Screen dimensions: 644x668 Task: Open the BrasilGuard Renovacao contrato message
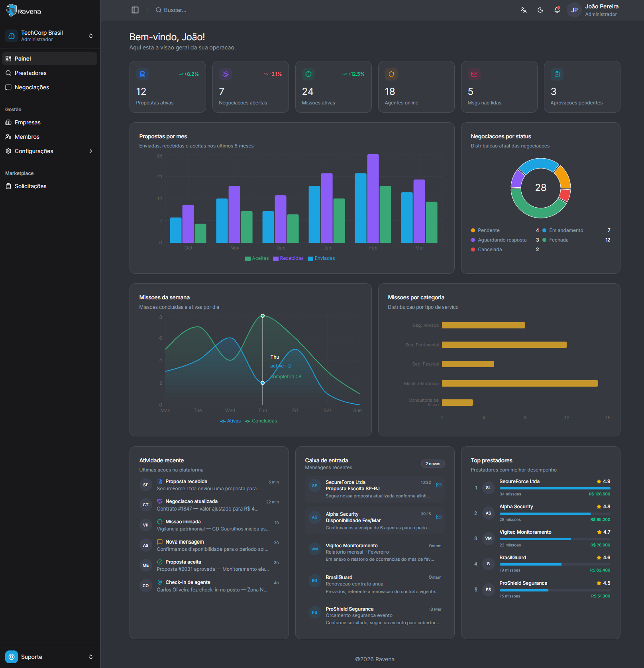coord(375,584)
